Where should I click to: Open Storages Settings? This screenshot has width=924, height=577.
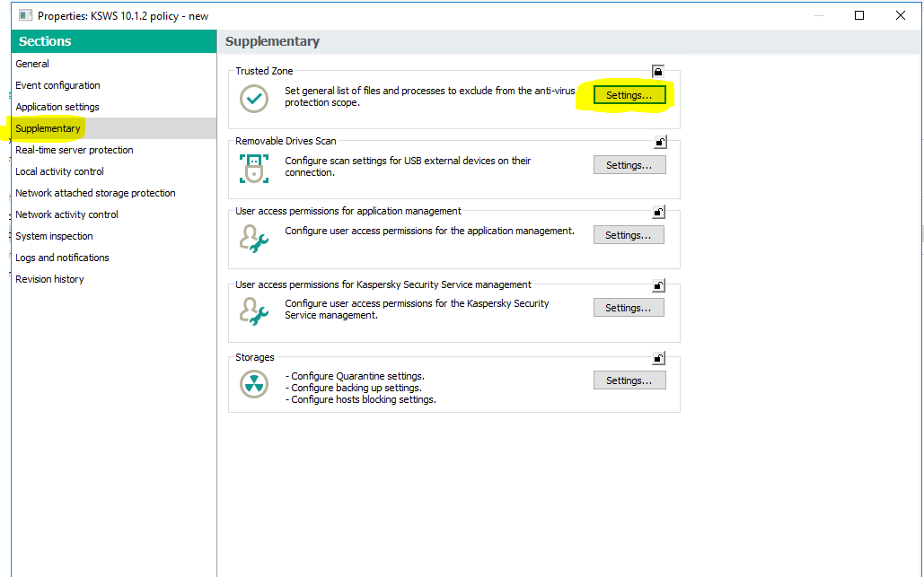[629, 380]
